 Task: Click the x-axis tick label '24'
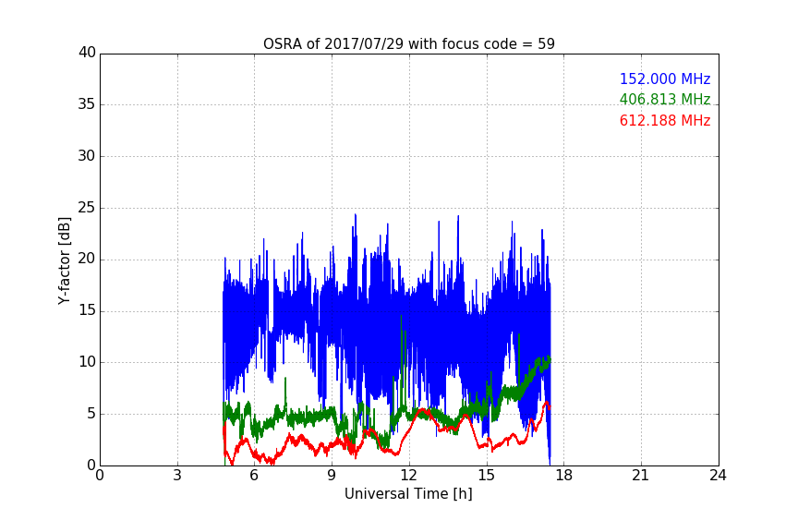click(718, 476)
